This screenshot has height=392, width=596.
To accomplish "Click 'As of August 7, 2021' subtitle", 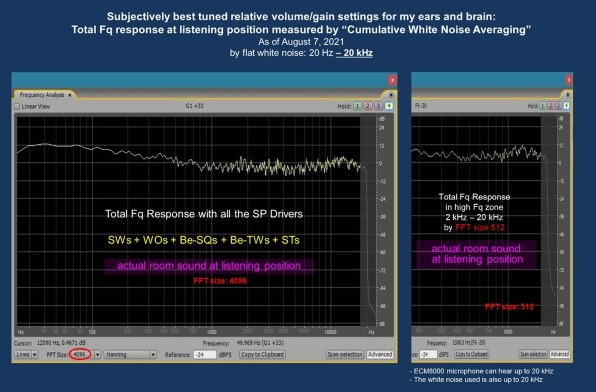I will click(301, 41).
